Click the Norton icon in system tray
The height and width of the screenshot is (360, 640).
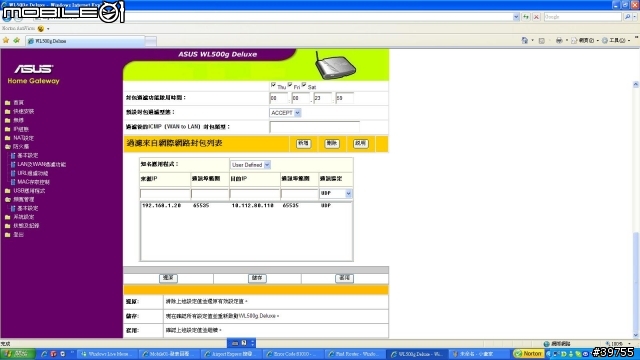(529, 354)
